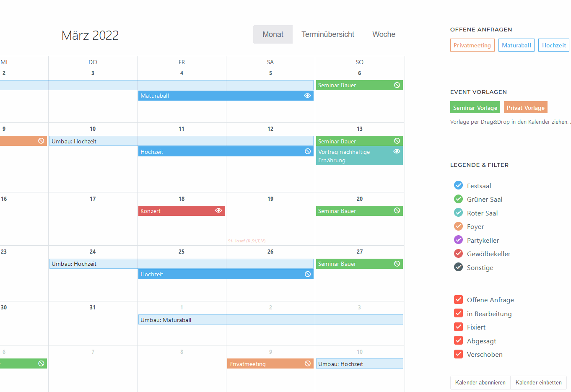Switch to Terminübersicht view
This screenshot has width=571, height=392.
coord(328,34)
